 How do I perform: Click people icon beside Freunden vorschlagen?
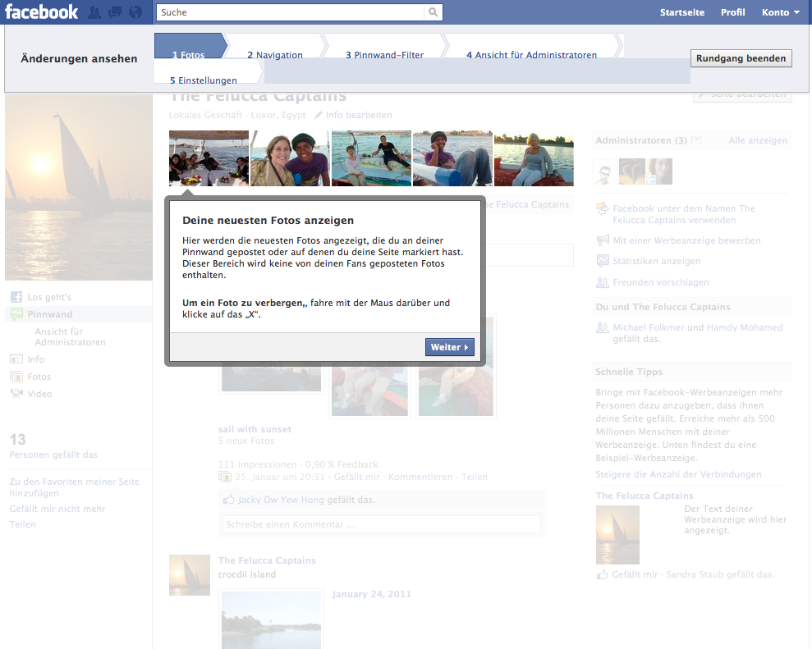(603, 282)
